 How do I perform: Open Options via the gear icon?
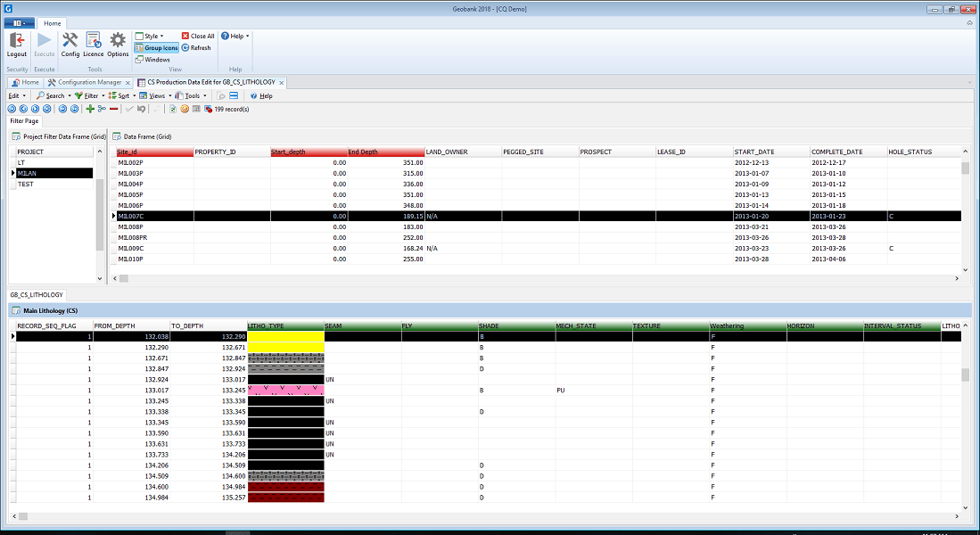pos(118,41)
